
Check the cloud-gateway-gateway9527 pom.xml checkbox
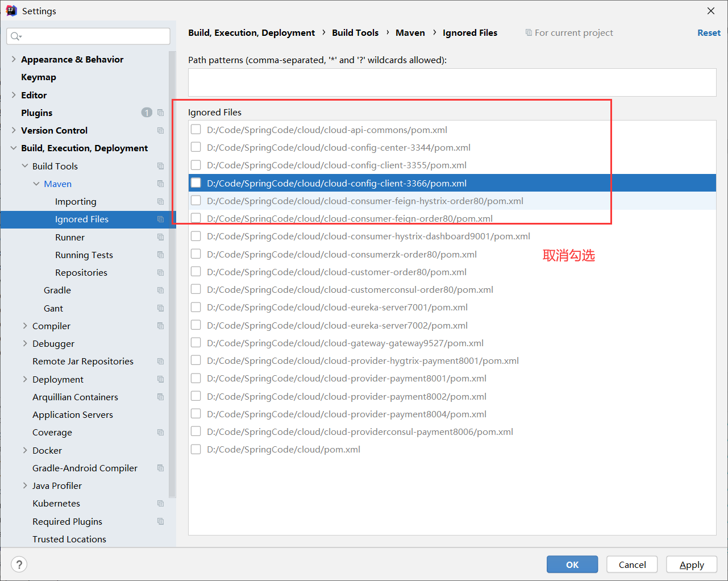[x=196, y=343]
